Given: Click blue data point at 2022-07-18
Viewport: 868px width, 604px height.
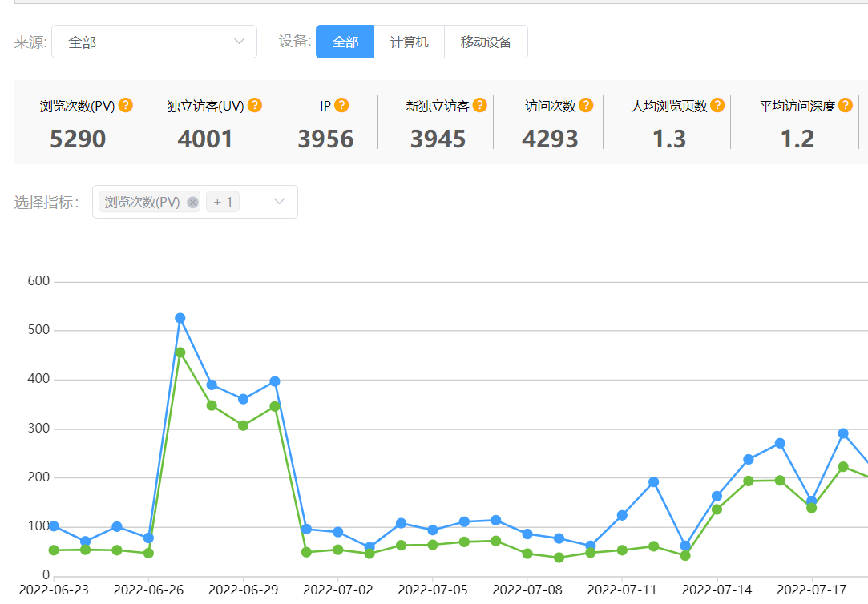Looking at the screenshot, I should (843, 433).
